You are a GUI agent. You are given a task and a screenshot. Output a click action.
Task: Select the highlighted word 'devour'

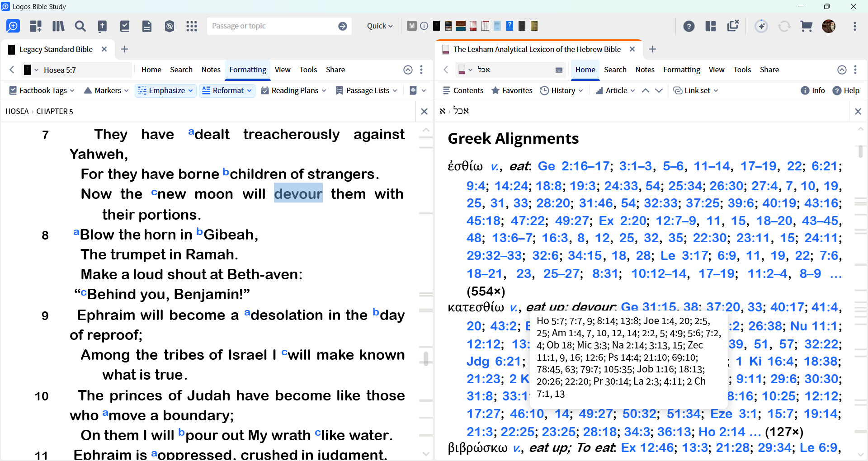click(298, 193)
